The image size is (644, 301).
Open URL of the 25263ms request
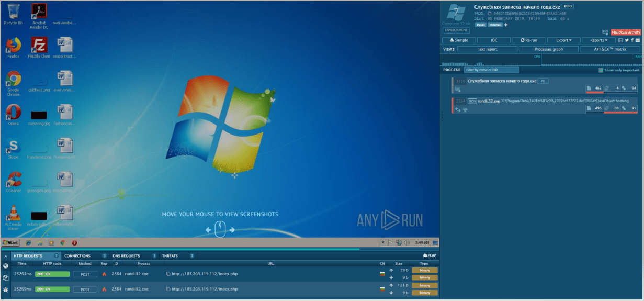tap(204, 274)
